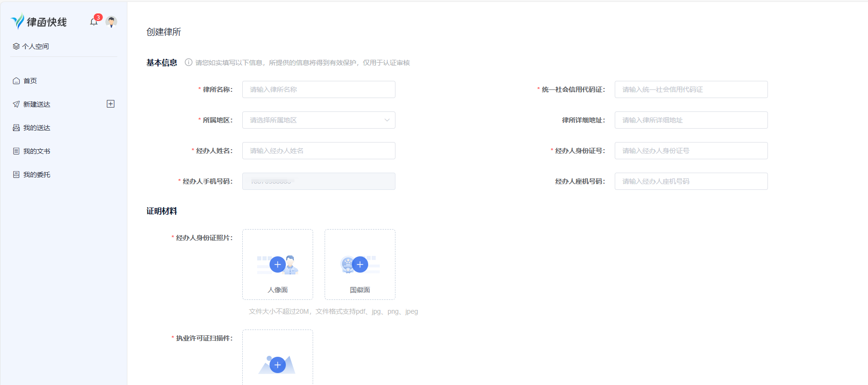Click the disabled 经办人手机号码 field
The width and height of the screenshot is (868, 385).
coord(319,181)
